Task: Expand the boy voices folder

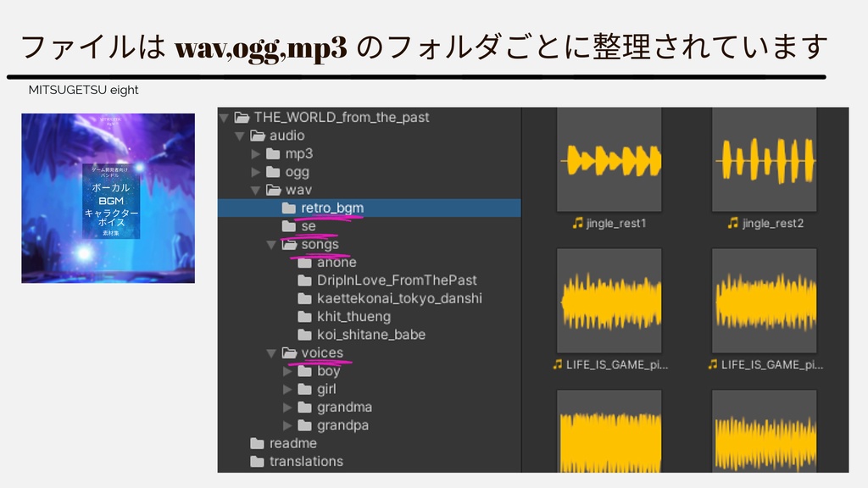Action: (x=288, y=370)
